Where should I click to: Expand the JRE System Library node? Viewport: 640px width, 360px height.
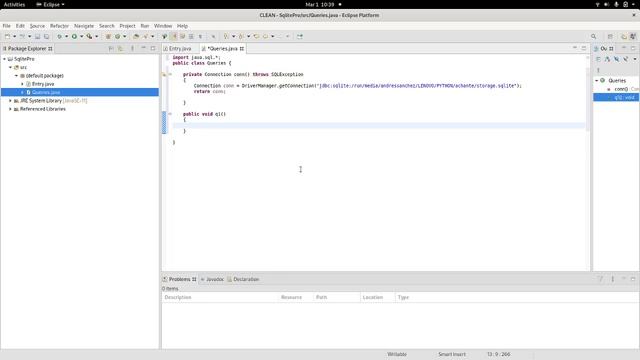pyautogui.click(x=10, y=100)
